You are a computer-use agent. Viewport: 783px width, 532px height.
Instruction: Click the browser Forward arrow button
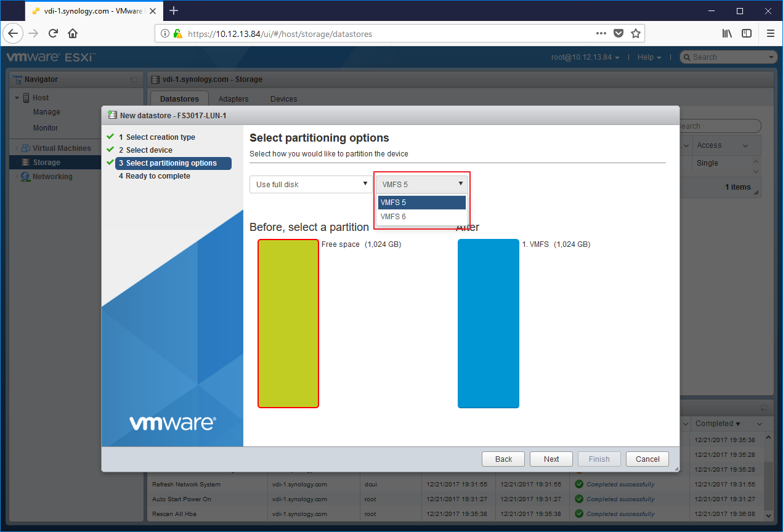click(x=33, y=33)
